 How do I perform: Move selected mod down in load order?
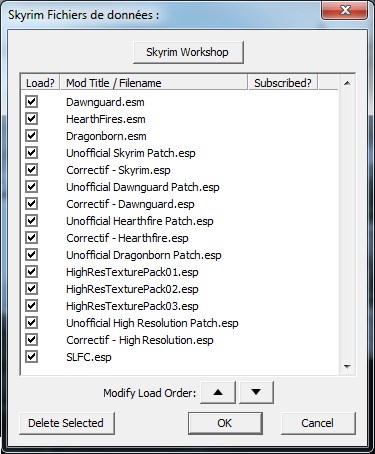pos(256,392)
